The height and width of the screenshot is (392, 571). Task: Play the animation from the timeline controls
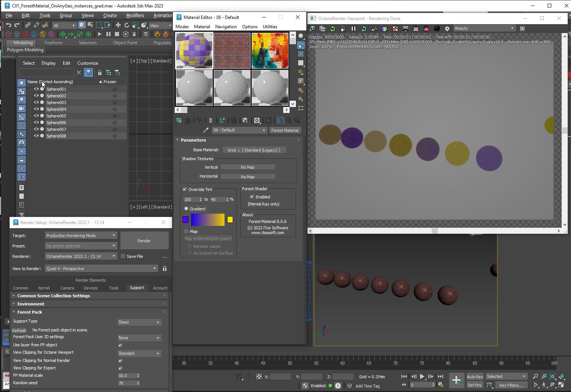[x=422, y=376]
